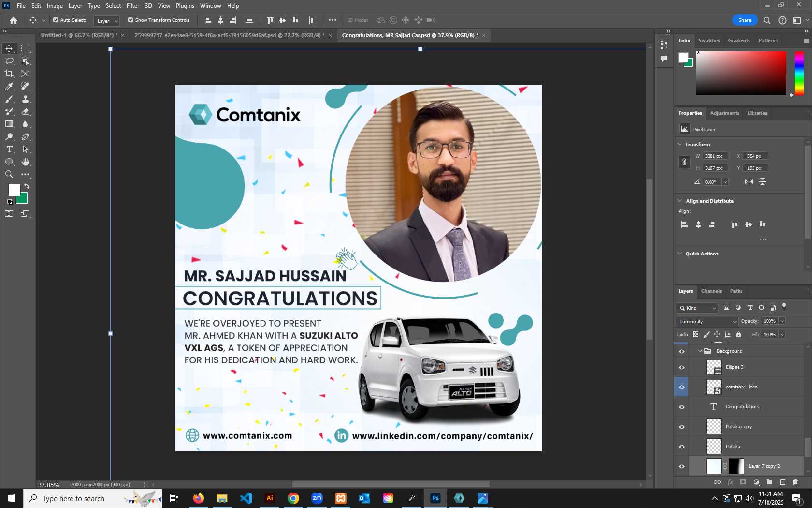Open the Search magnifier icon
Image resolution: width=812 pixels, height=508 pixels.
click(767, 20)
